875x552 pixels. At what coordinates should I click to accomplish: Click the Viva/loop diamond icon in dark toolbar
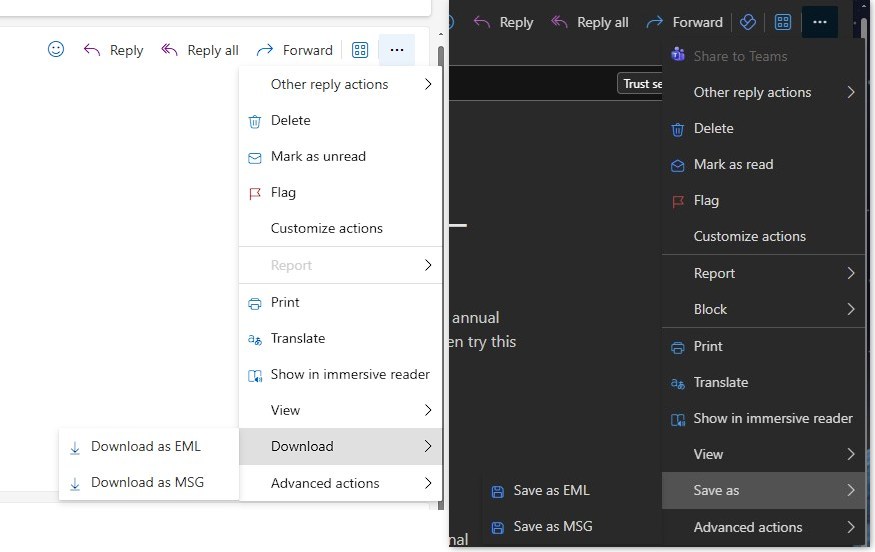[x=748, y=22]
